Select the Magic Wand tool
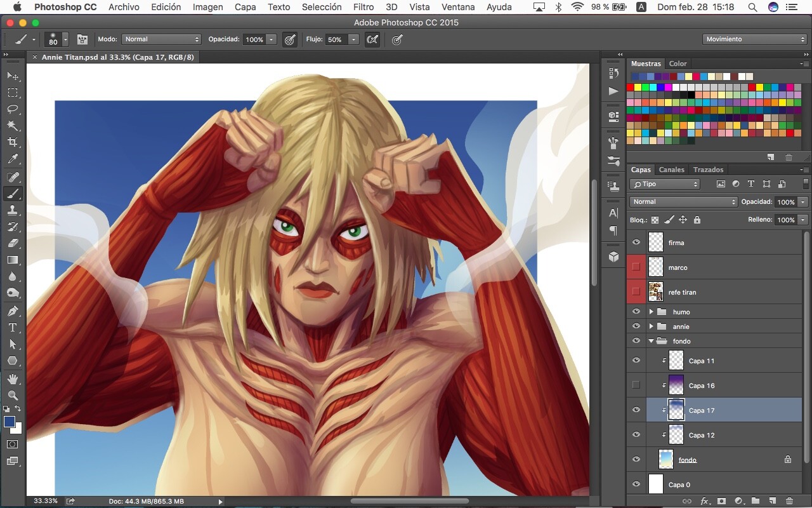Image resolution: width=812 pixels, height=508 pixels. (13, 126)
